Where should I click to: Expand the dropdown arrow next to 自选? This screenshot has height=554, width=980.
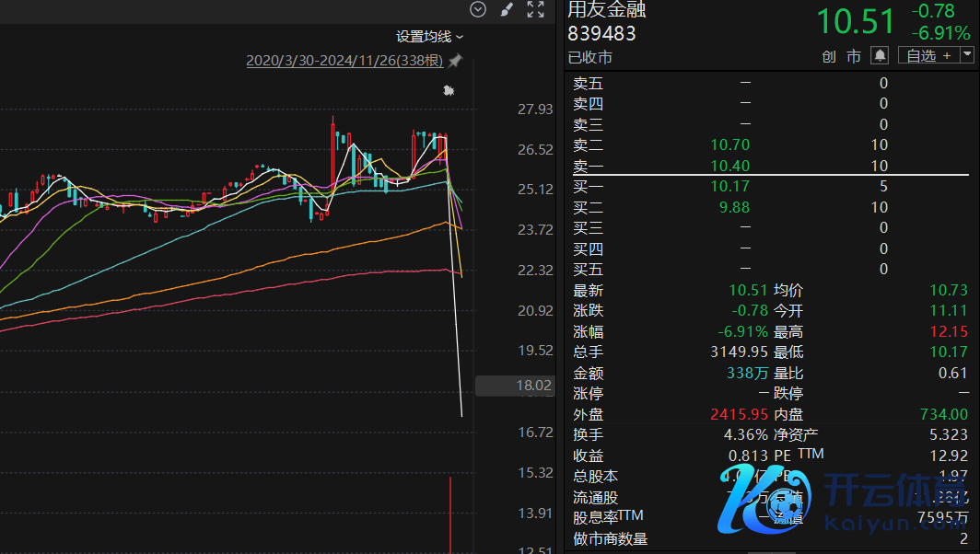(x=967, y=55)
